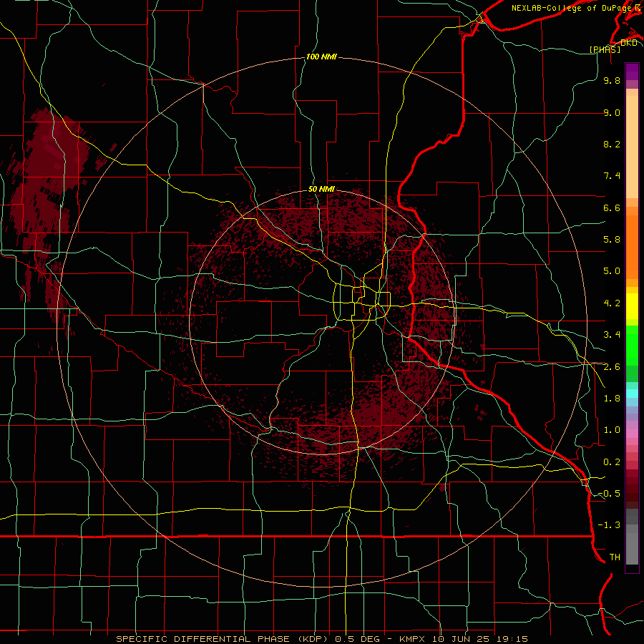The height and width of the screenshot is (644, 644).
Task: Click the 9.8 value on the legend
Action: (x=612, y=80)
